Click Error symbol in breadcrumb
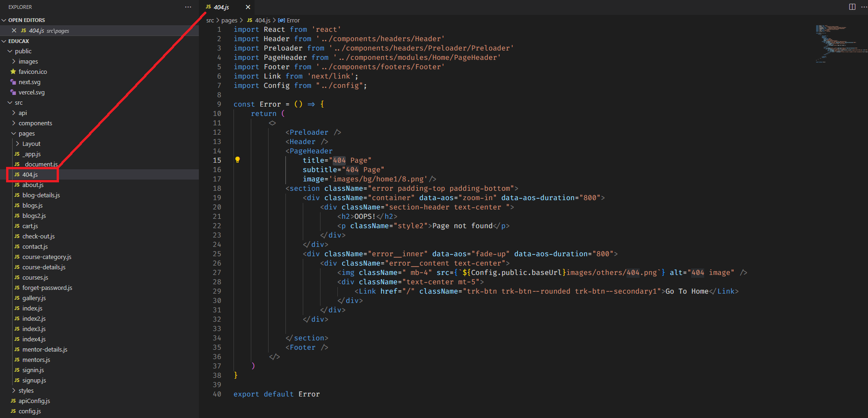Screen dimensions: 868x418 tap(293, 20)
